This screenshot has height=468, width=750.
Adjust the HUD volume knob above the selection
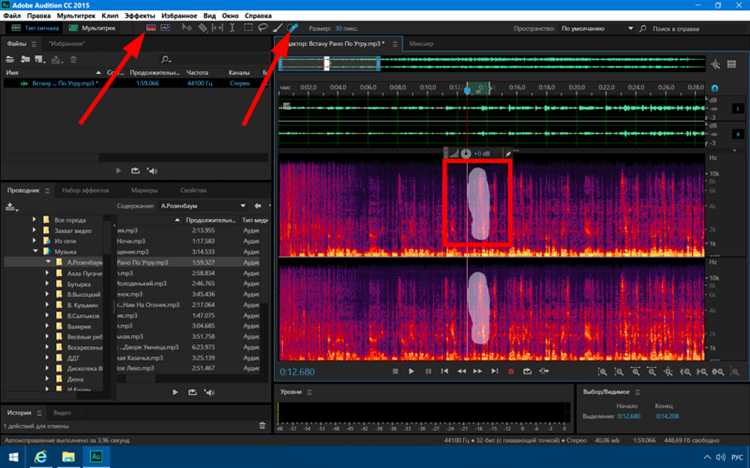click(x=466, y=154)
